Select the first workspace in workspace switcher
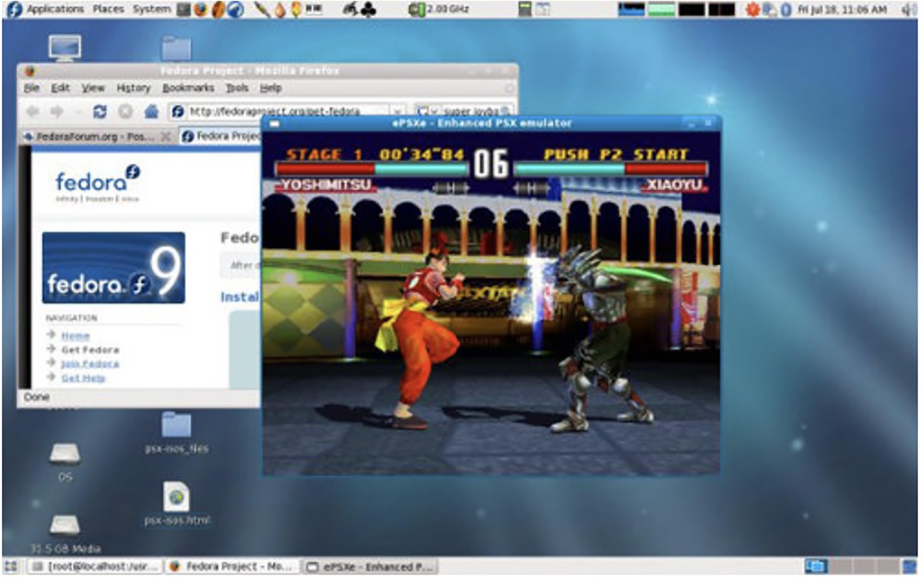 815,566
